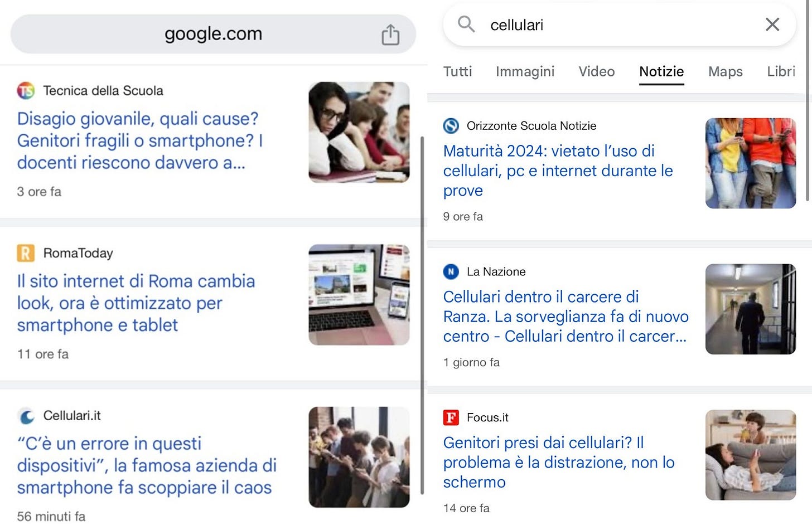This screenshot has width=812, height=525.
Task: Clear the search with X icon
Action: tap(772, 25)
